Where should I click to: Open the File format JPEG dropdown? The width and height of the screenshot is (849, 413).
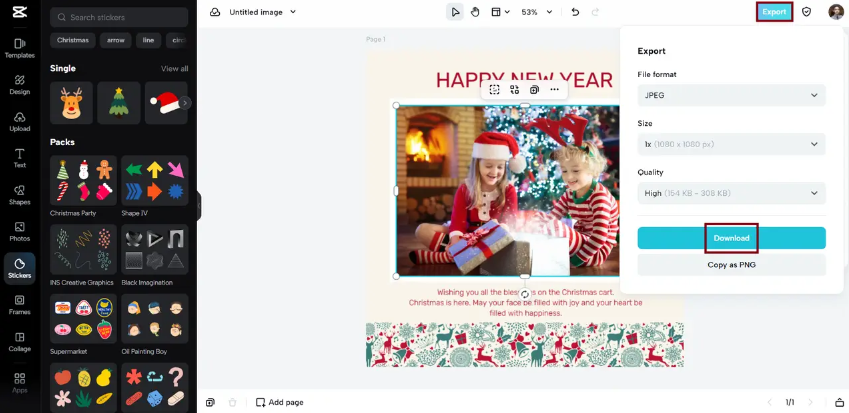click(x=732, y=95)
